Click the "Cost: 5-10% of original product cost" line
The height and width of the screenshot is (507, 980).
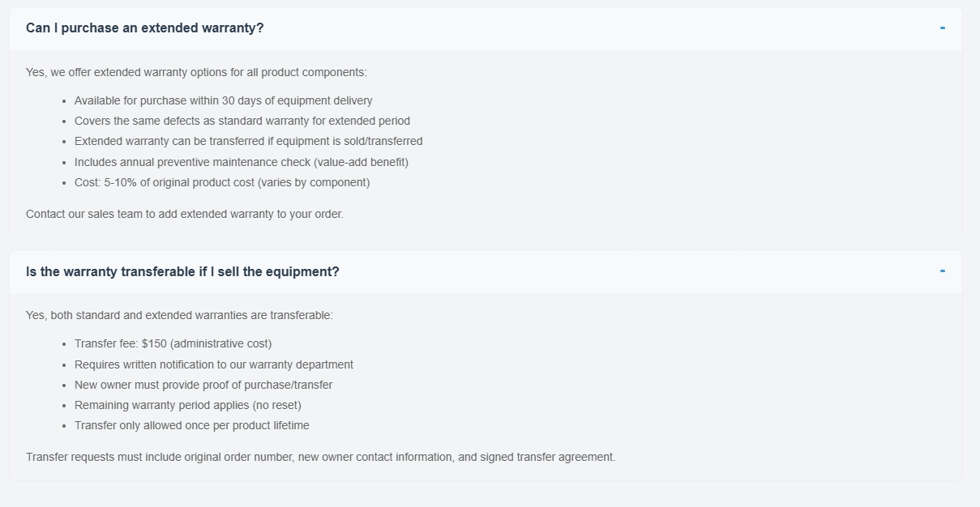(221, 183)
